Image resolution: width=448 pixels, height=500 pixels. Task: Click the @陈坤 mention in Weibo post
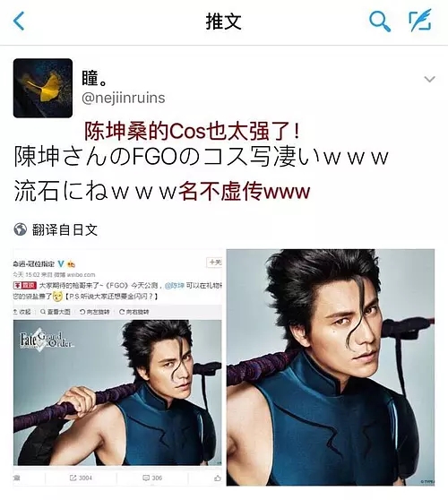tap(175, 286)
